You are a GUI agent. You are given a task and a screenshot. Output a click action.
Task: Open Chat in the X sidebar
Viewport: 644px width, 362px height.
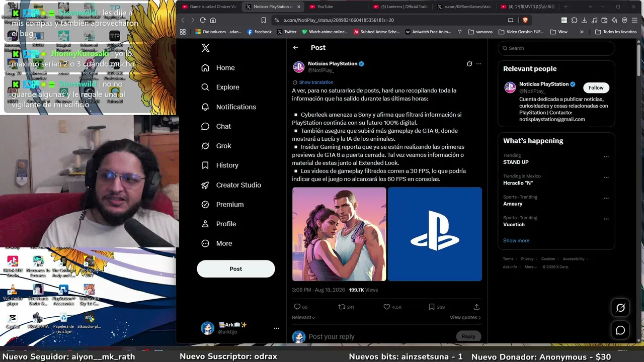click(x=216, y=126)
